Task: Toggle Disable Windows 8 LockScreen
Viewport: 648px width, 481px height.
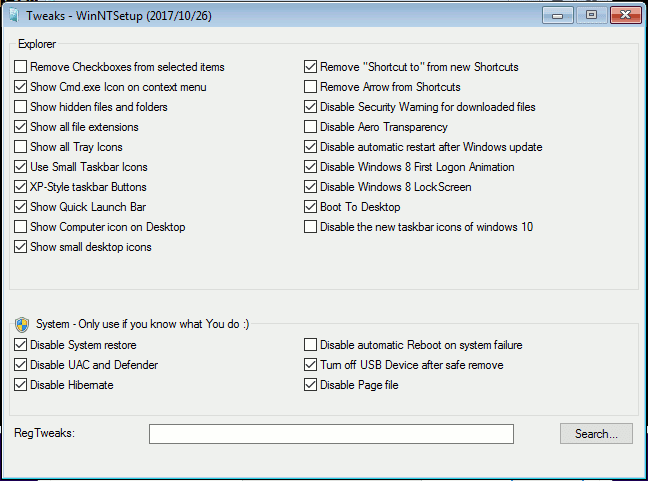Action: coord(310,187)
